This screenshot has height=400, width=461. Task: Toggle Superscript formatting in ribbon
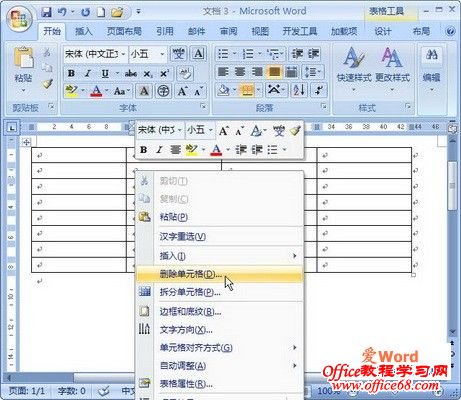164,73
